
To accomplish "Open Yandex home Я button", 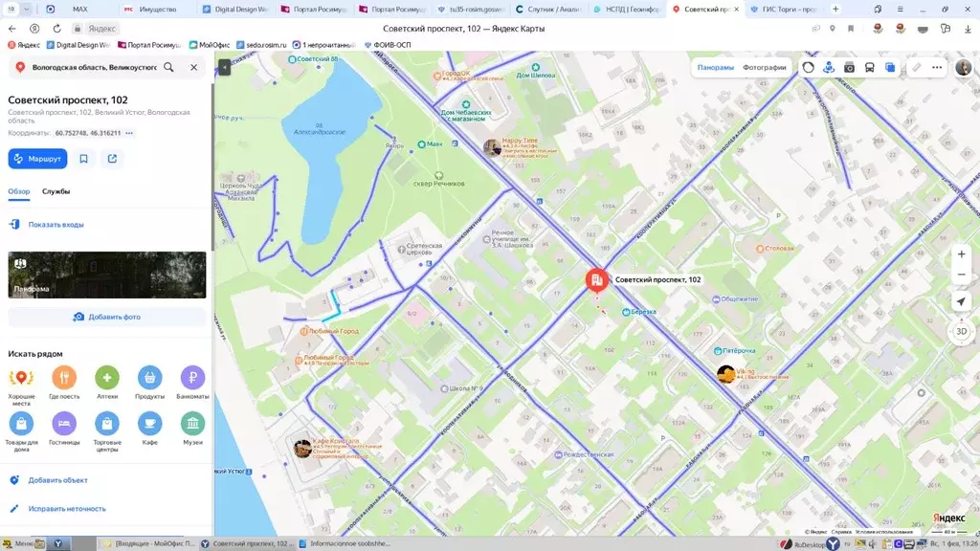I will pyautogui.click(x=34, y=29).
